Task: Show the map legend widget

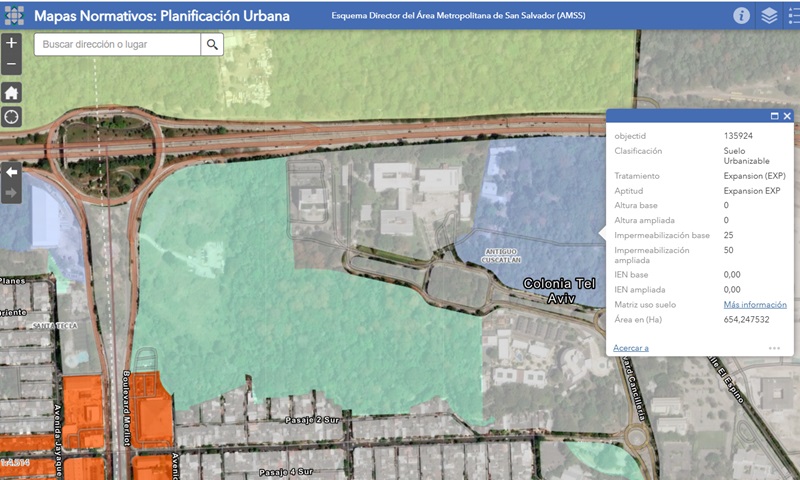Action: pyautogui.click(x=794, y=15)
